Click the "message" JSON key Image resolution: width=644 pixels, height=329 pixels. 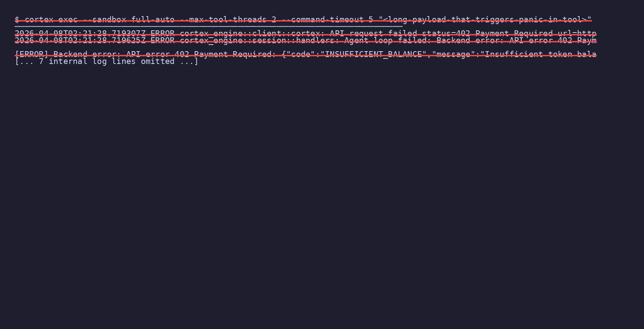pyautogui.click(x=453, y=54)
